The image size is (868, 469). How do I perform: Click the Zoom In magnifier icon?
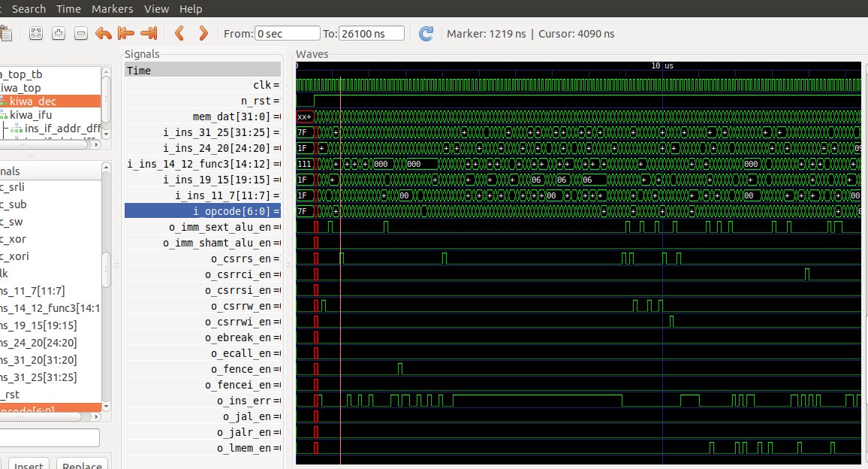coord(58,33)
